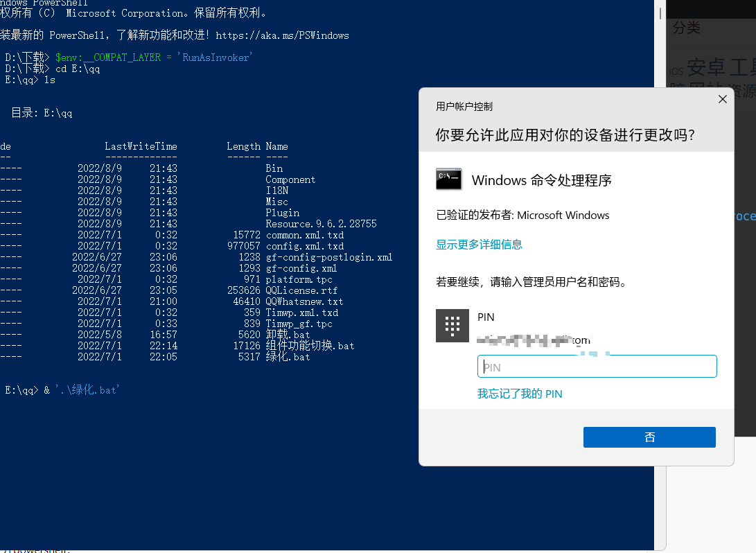Click the Name column header
The image size is (756, 553).
coord(276,146)
